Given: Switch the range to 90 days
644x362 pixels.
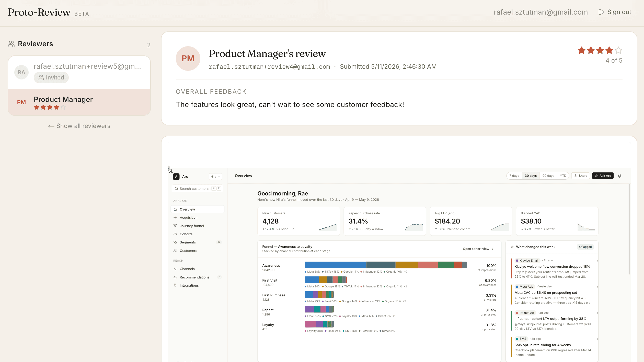Looking at the screenshot, I should coord(548,176).
